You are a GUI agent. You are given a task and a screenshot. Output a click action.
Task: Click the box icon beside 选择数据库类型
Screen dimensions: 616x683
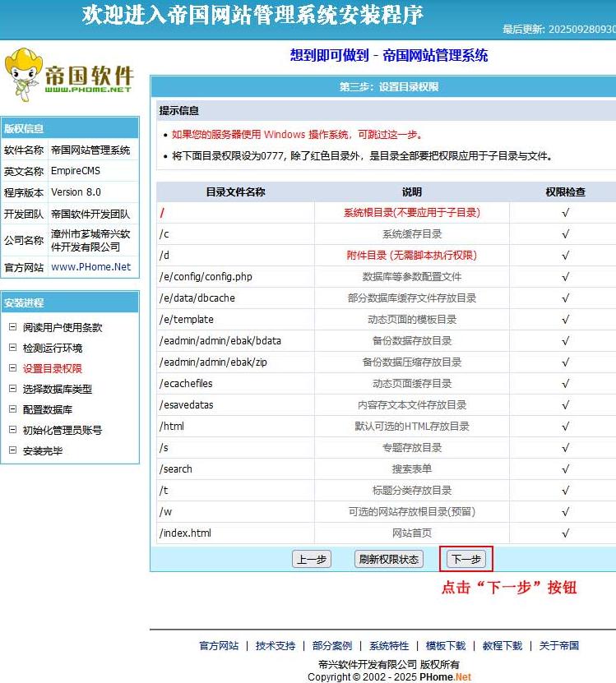pos(12,389)
